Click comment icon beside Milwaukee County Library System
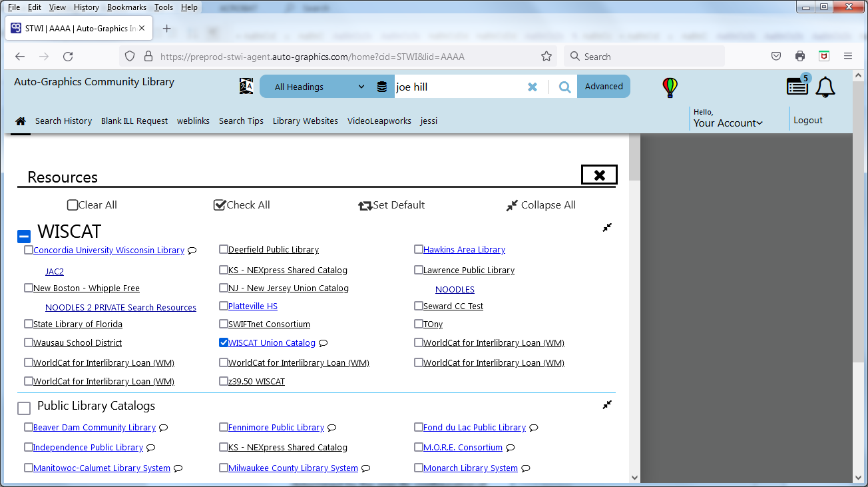 click(x=365, y=468)
